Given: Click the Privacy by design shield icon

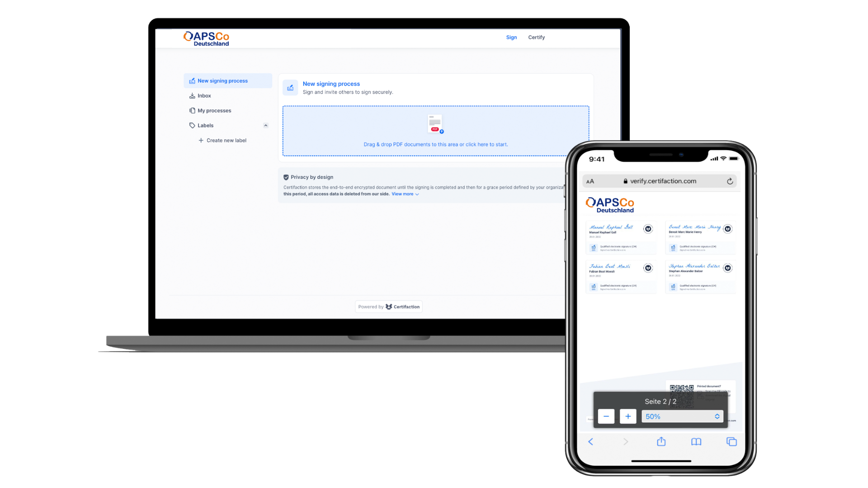Looking at the screenshot, I should [286, 177].
